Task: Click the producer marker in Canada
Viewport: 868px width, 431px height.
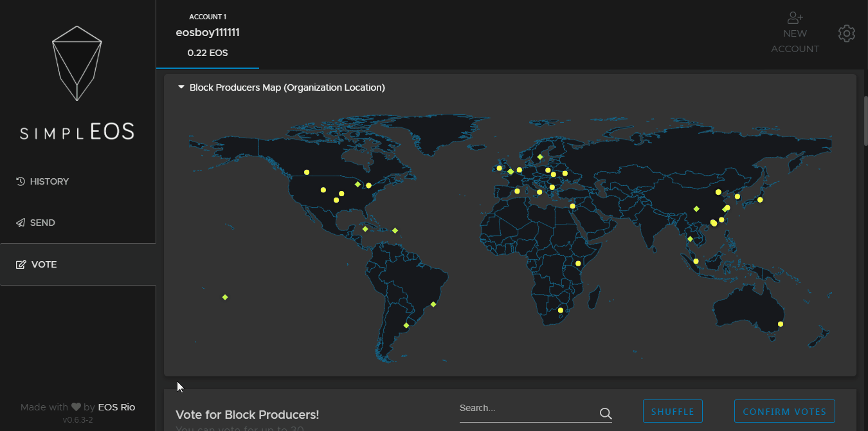Action: pos(307,172)
